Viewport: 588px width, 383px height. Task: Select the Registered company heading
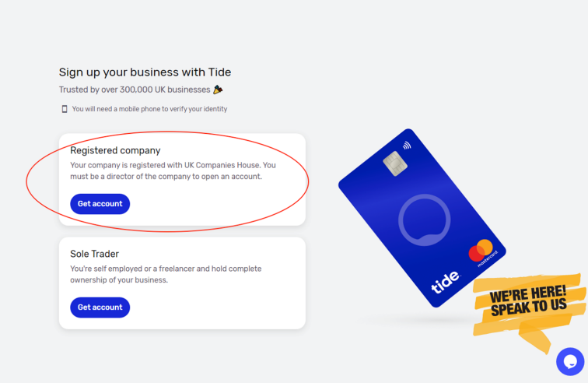tap(115, 150)
